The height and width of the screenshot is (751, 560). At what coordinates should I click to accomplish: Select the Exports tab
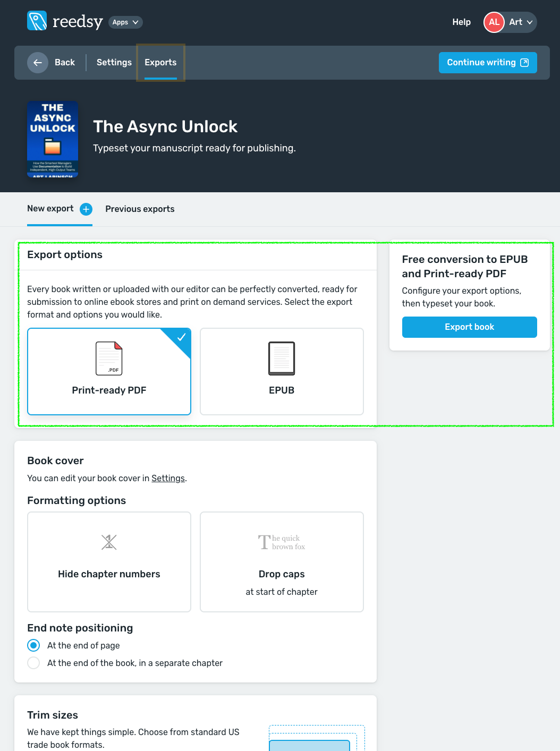point(160,63)
